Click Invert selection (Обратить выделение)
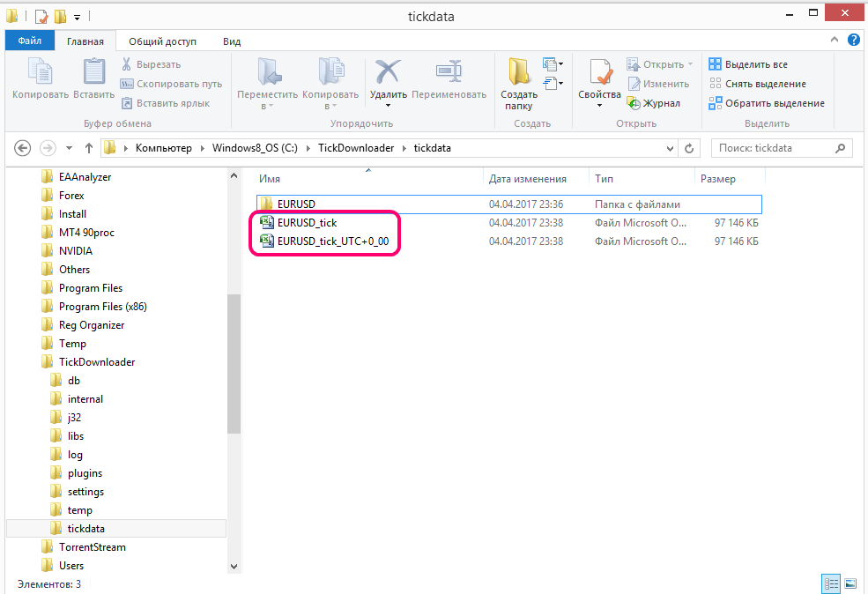Viewport: 868px width, 594px height. click(767, 103)
